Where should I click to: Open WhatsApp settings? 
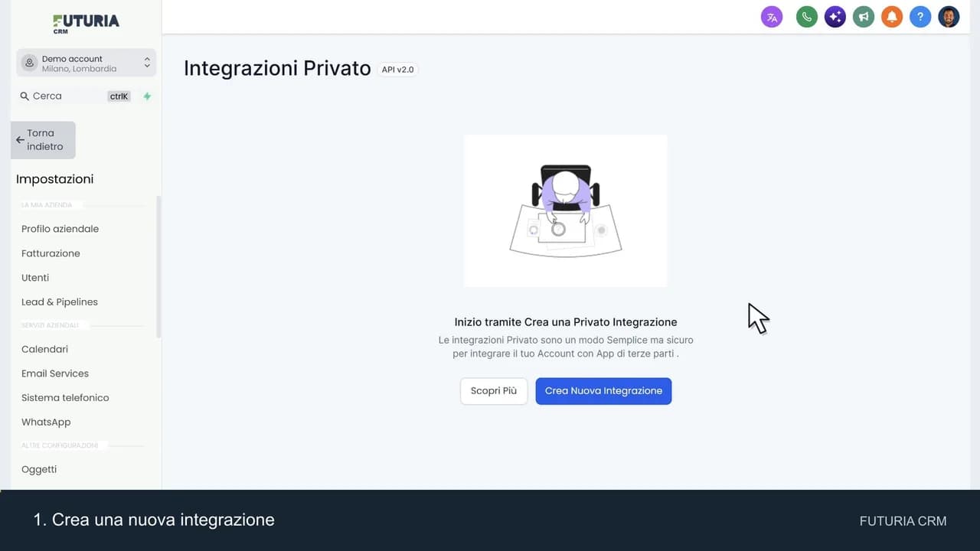46,422
